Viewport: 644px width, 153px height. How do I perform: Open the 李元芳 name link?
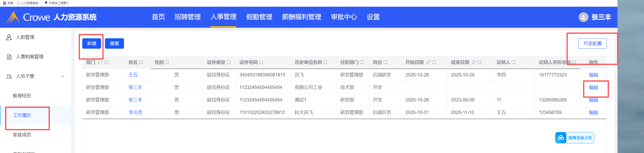(135, 112)
